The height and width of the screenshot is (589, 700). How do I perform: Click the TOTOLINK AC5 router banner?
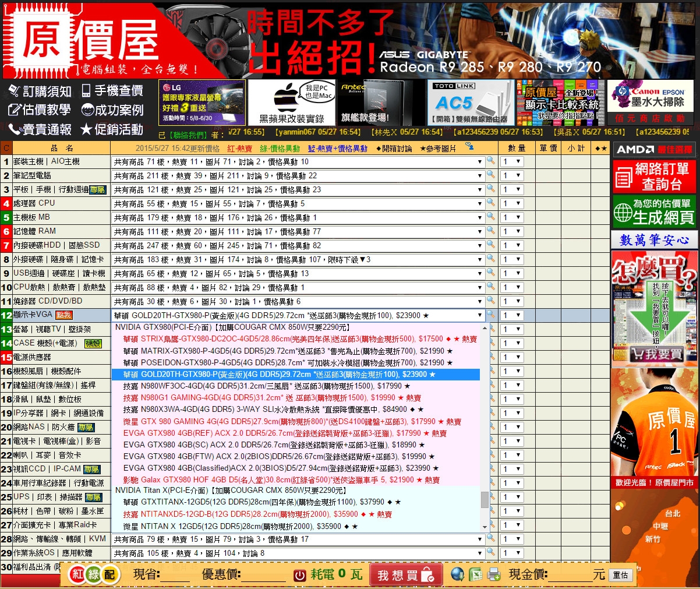[x=472, y=103]
